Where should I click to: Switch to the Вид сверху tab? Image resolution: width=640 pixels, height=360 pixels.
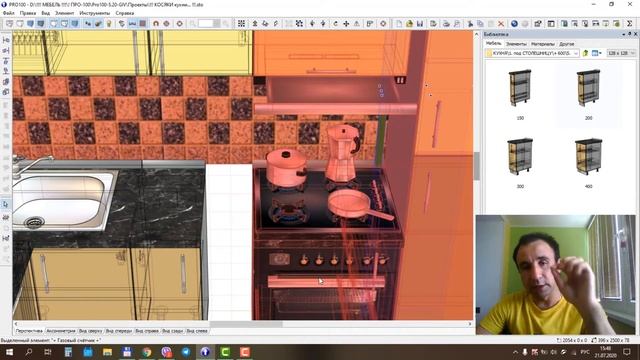[x=90, y=331]
